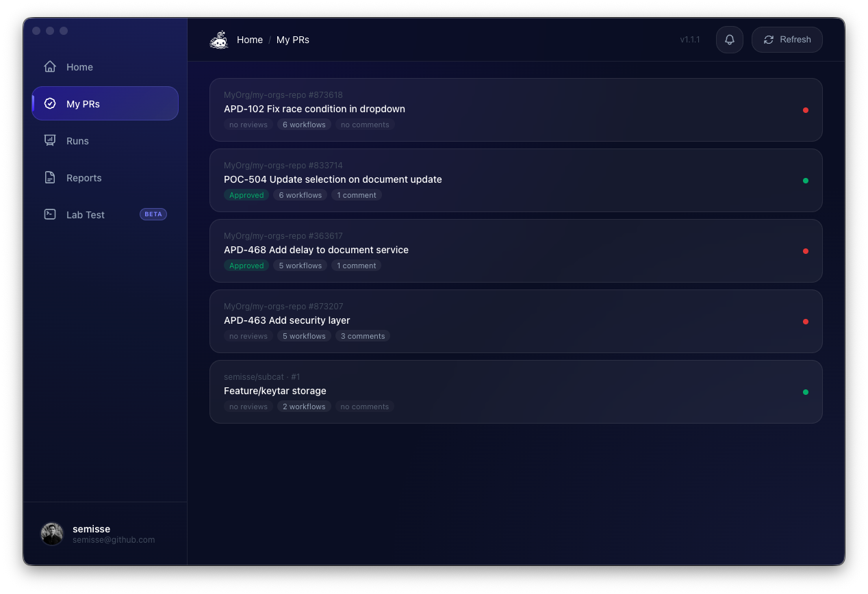Open notifications with the bell icon

click(x=730, y=40)
